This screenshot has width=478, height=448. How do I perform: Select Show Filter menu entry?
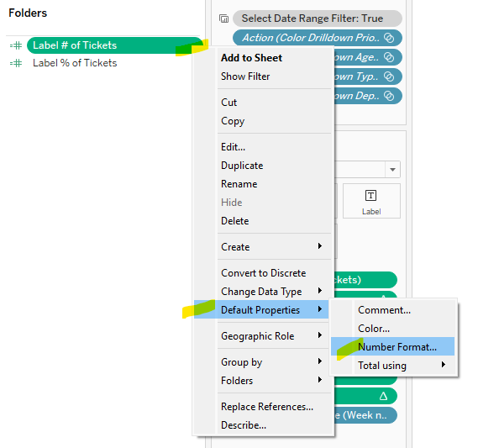coord(245,76)
